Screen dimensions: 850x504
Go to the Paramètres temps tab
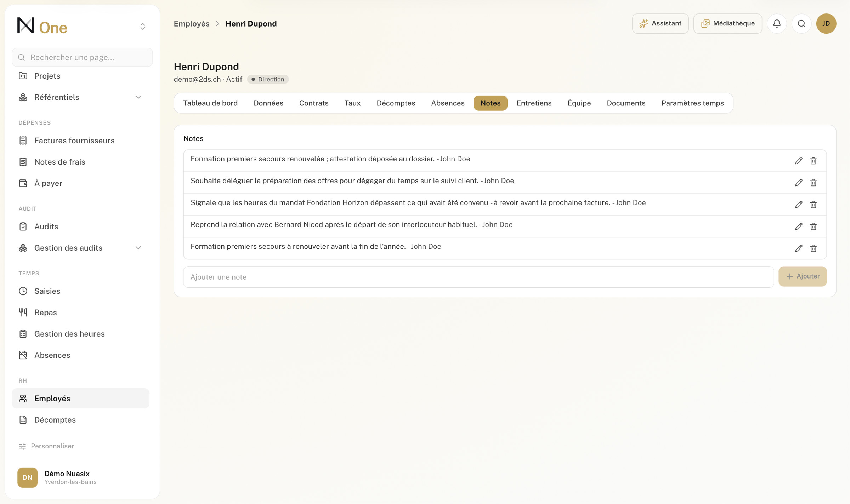pos(692,103)
